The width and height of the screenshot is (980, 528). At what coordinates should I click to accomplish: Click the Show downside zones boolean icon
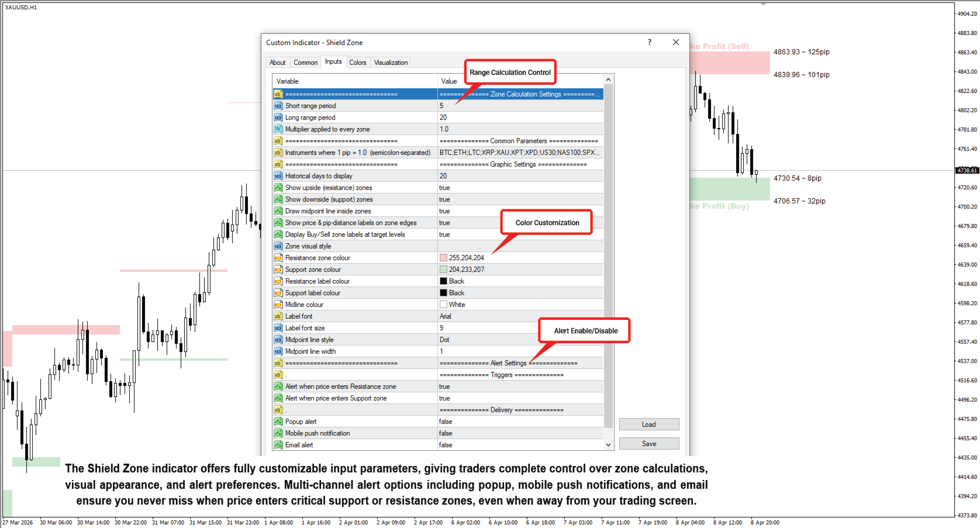(278, 199)
